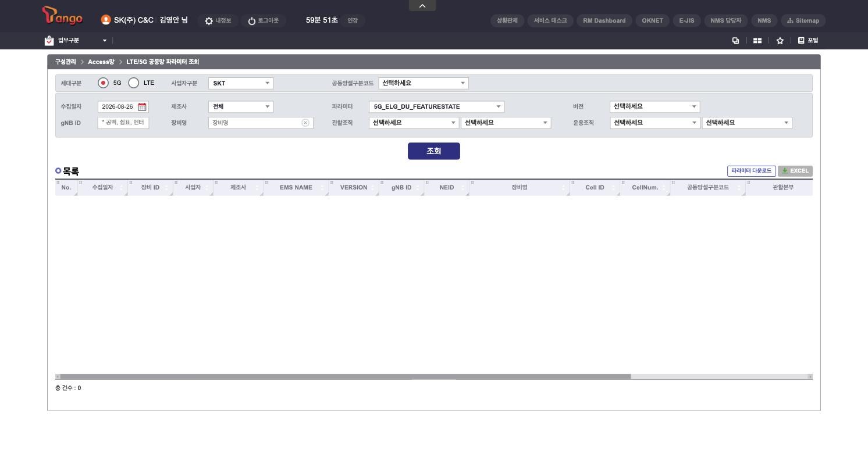Extend the session with the 연장 button
This screenshot has height=472, width=868.
click(353, 21)
